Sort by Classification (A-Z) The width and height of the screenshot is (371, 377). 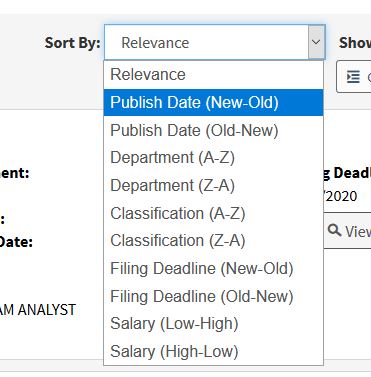(213, 213)
